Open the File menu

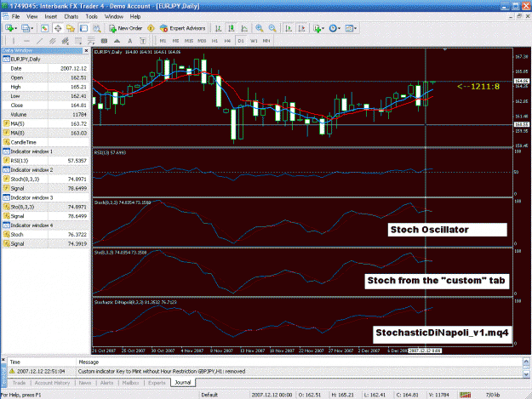[16, 17]
